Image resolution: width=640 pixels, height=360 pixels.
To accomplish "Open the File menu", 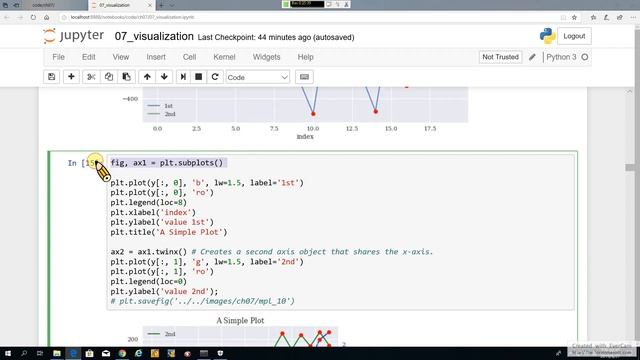I will pyautogui.click(x=58, y=57).
